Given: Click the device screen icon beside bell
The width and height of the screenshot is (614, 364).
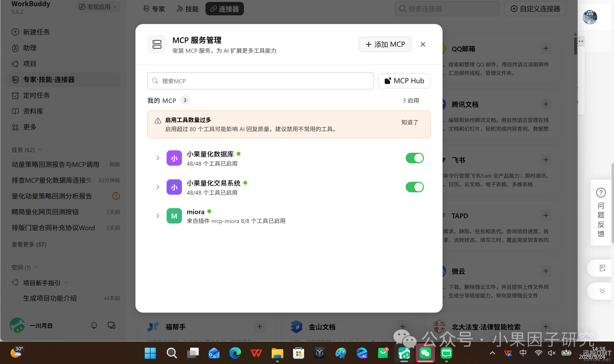Looking at the screenshot, I should tap(111, 325).
